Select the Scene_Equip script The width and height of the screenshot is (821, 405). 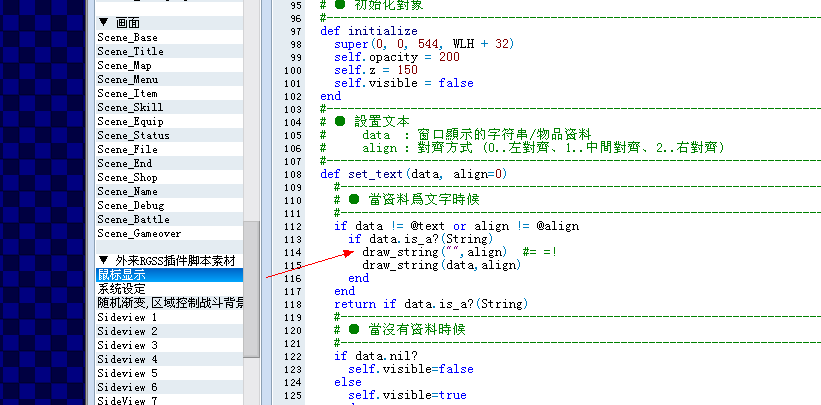[170, 122]
